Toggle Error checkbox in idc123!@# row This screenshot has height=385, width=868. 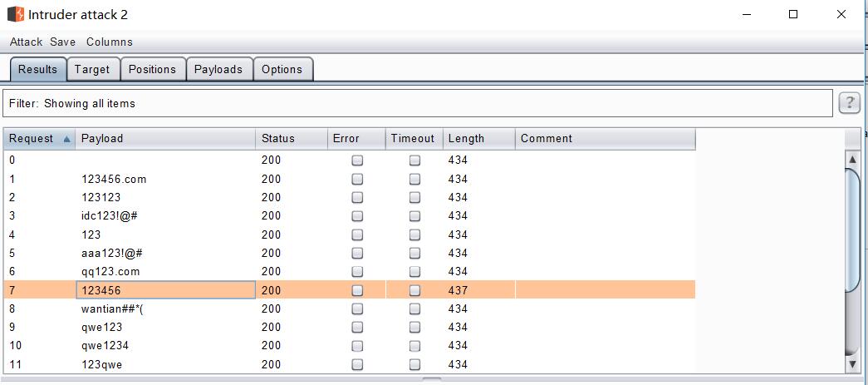[x=357, y=216]
